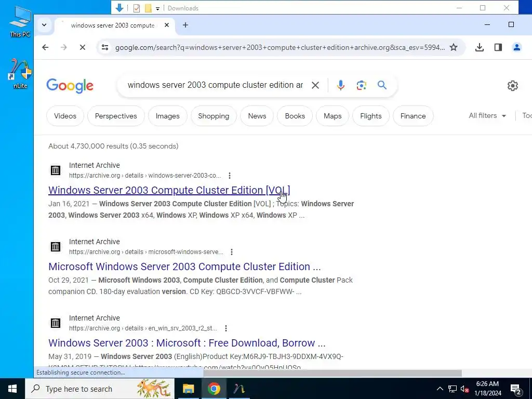
Task: Open the Downloads window quick access dropdown arrow
Action: (x=157, y=8)
